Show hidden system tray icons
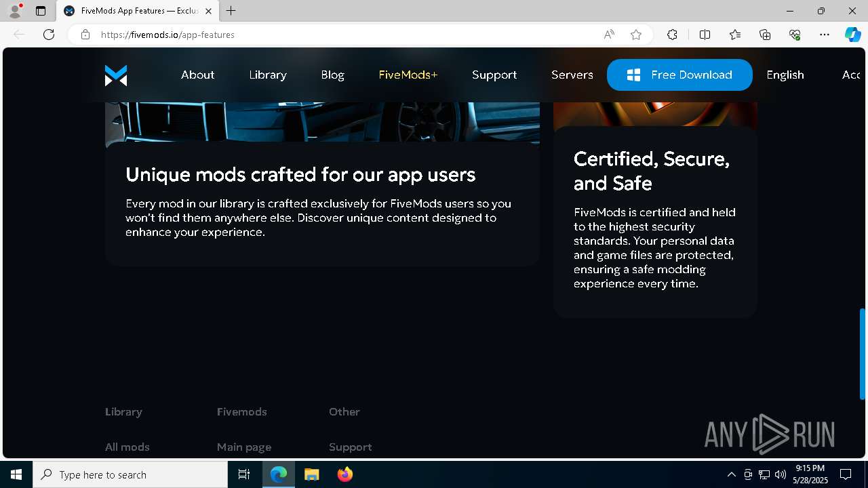Screen dimensions: 868x488 coord(731,474)
